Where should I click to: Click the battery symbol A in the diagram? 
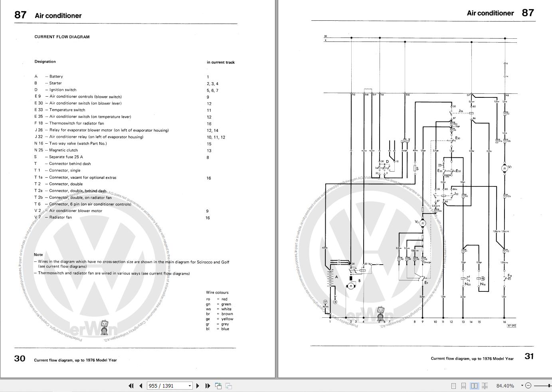pos(330,278)
